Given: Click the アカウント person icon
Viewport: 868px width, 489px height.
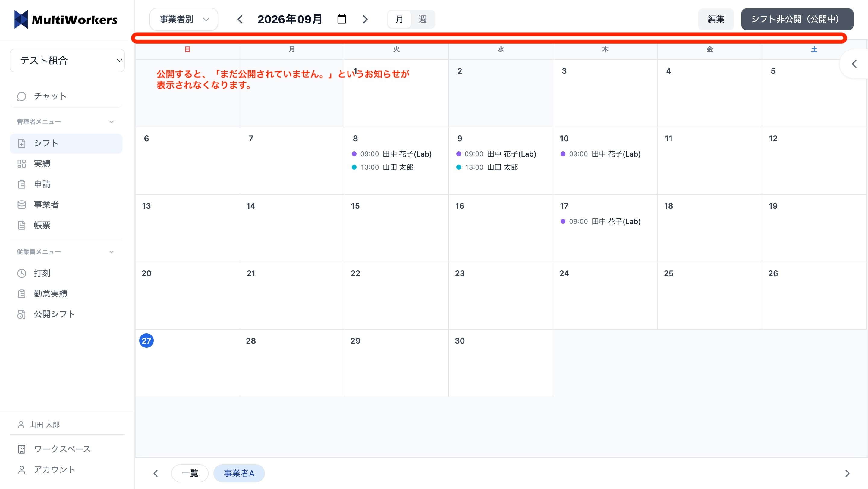Looking at the screenshot, I should (22, 470).
